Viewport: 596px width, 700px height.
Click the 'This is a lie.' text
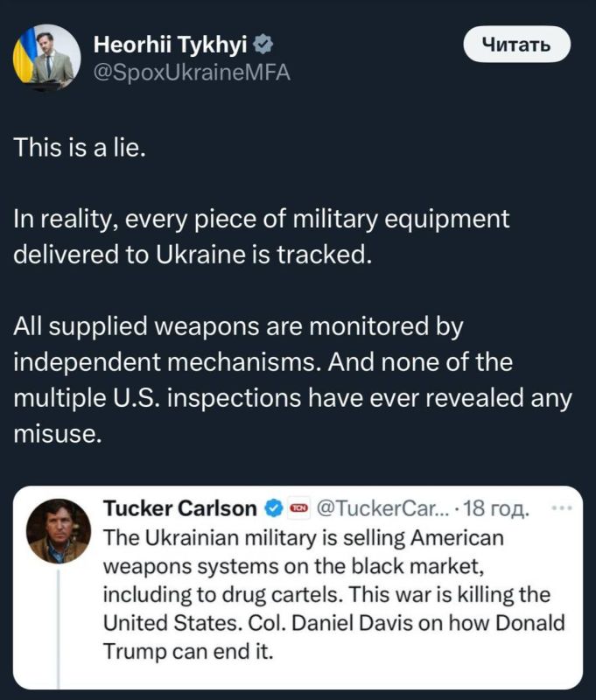click(x=80, y=147)
